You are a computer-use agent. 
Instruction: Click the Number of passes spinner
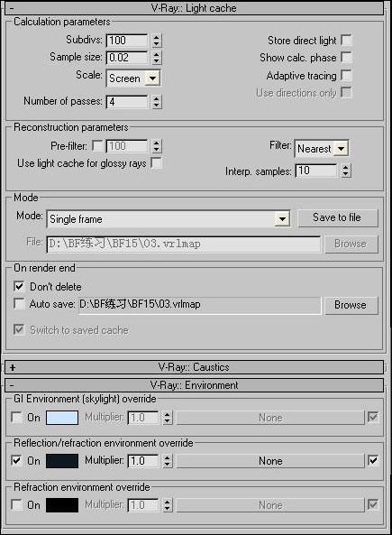tap(156, 101)
